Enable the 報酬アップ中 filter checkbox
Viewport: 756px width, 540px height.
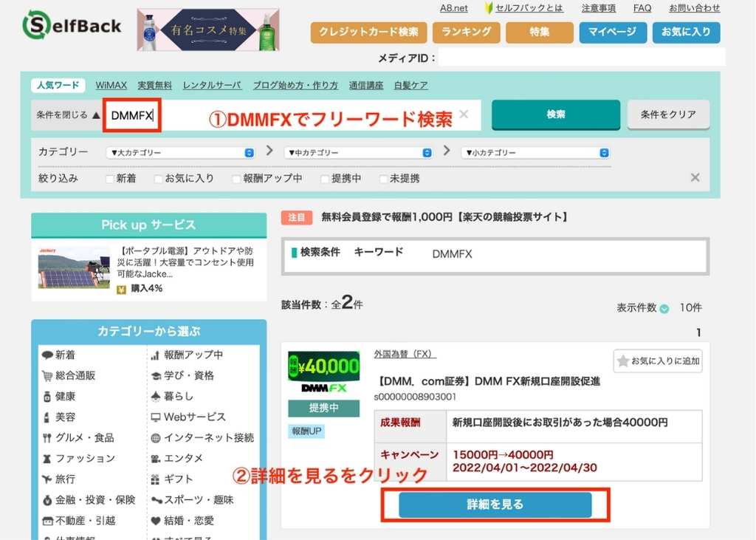click(x=236, y=179)
